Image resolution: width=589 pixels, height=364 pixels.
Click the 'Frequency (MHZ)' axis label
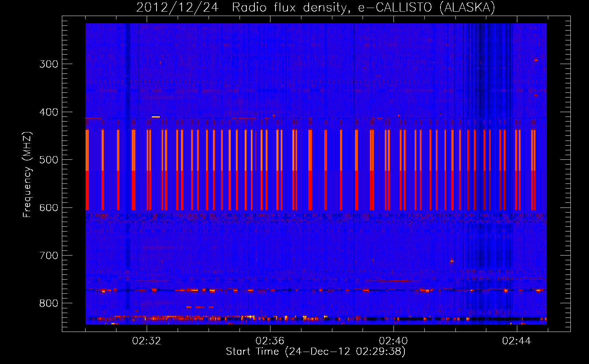[27, 175]
